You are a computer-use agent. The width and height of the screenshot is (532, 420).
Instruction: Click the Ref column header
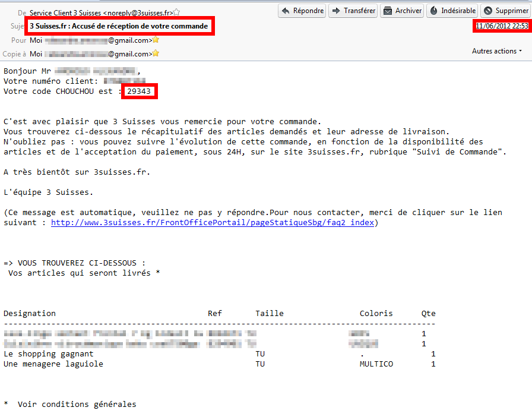215,314
